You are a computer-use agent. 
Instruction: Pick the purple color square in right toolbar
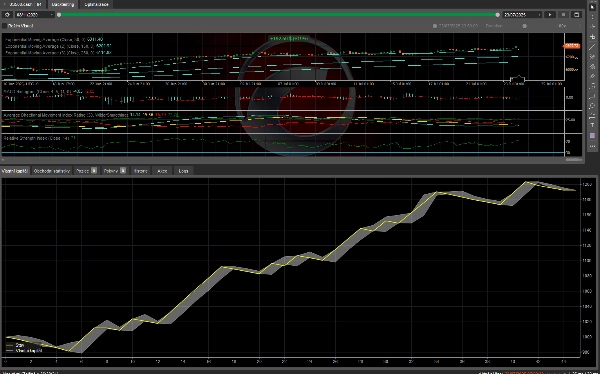pyautogui.click(x=592, y=136)
